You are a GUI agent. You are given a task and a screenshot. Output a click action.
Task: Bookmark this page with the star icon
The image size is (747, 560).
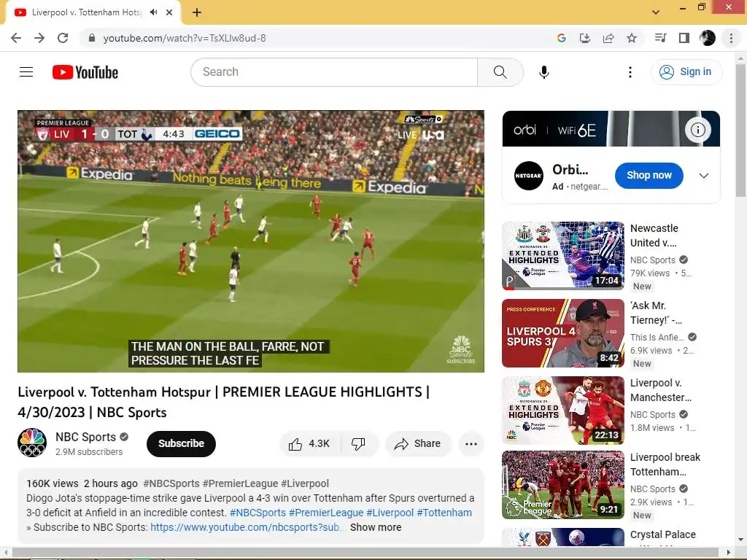click(x=632, y=38)
